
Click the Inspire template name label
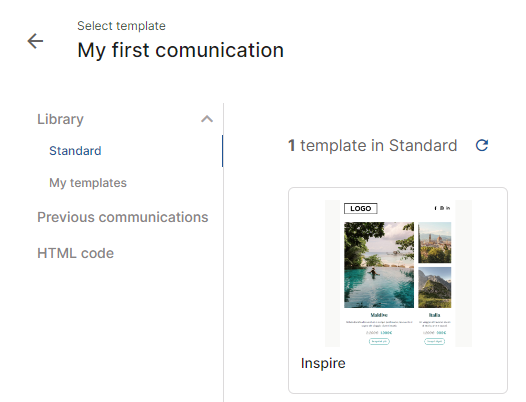[323, 363]
